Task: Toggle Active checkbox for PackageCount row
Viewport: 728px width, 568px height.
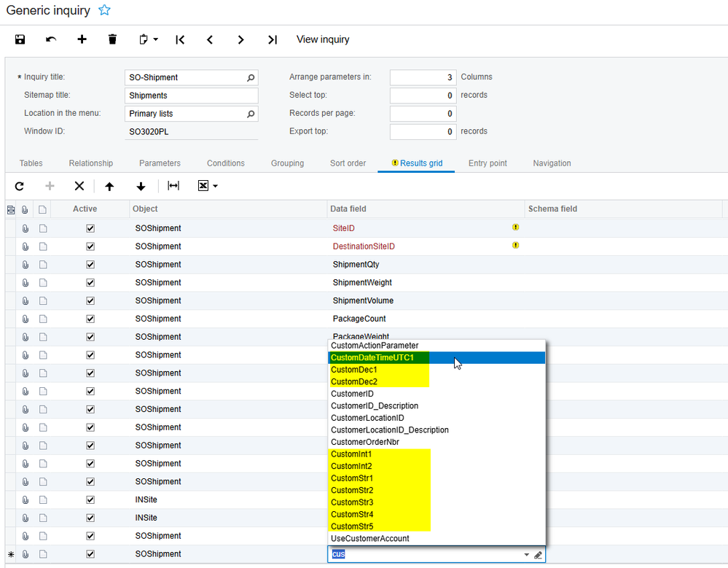Action: pyautogui.click(x=90, y=319)
